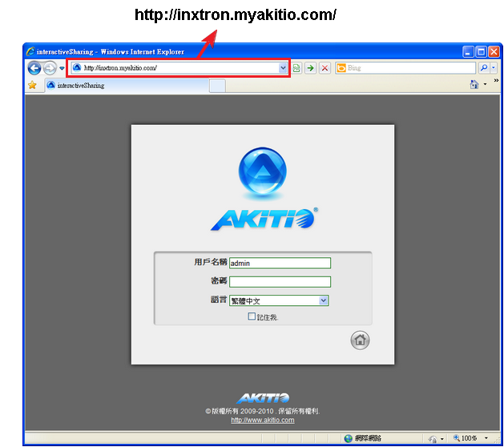Follow the http://www.akitio.com link
Screen dimensions: 504x447
263,420
